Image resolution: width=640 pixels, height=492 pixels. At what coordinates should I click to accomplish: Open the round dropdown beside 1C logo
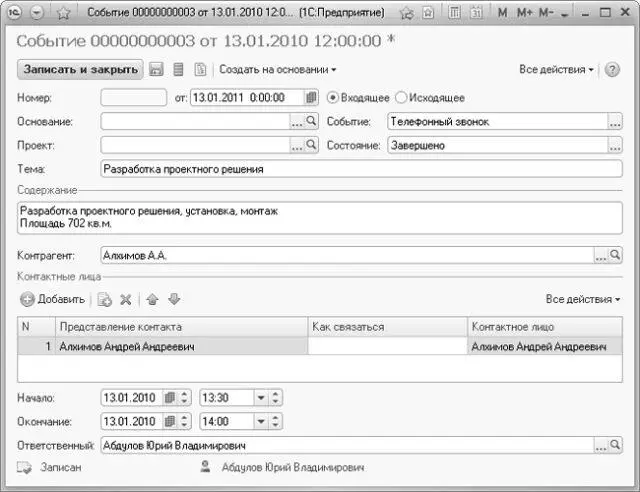coord(37,13)
